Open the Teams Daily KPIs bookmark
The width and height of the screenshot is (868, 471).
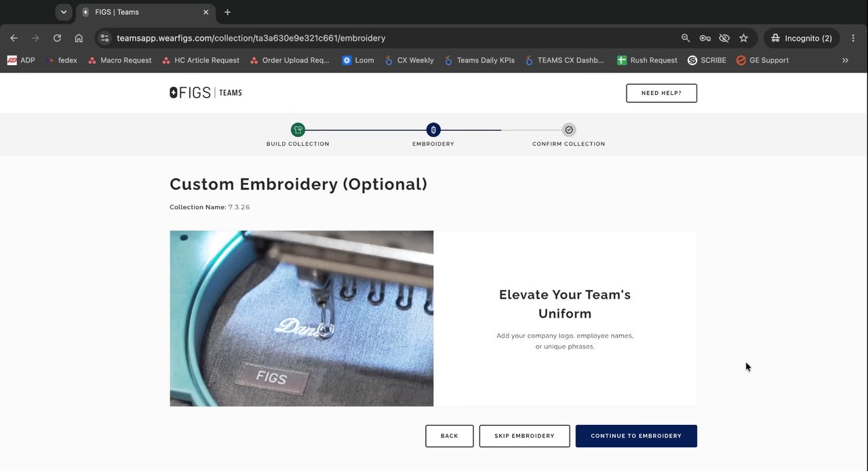[x=479, y=60]
